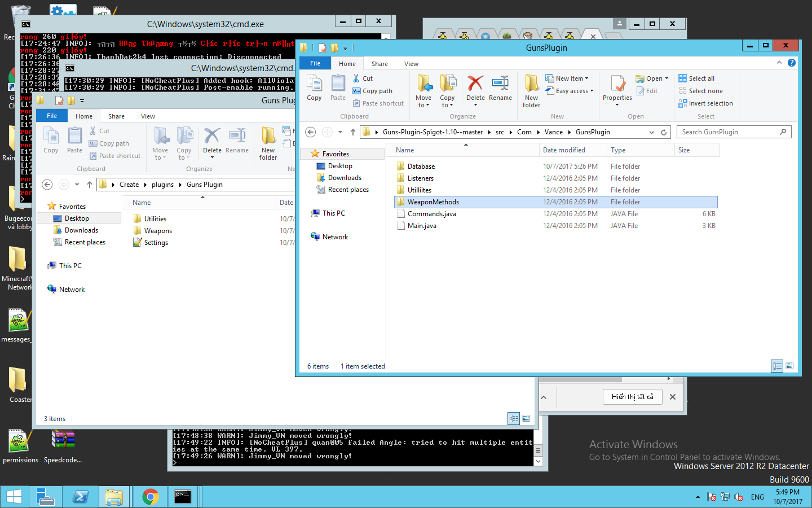The height and width of the screenshot is (508, 812).
Task: Click Select all in the ribbon
Action: pos(701,78)
